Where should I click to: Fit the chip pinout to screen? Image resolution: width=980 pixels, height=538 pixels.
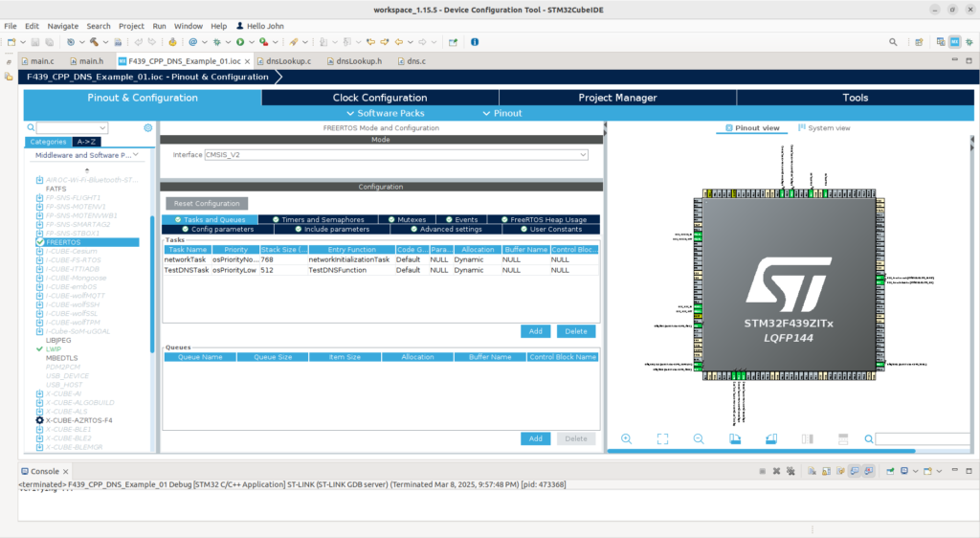(x=662, y=438)
